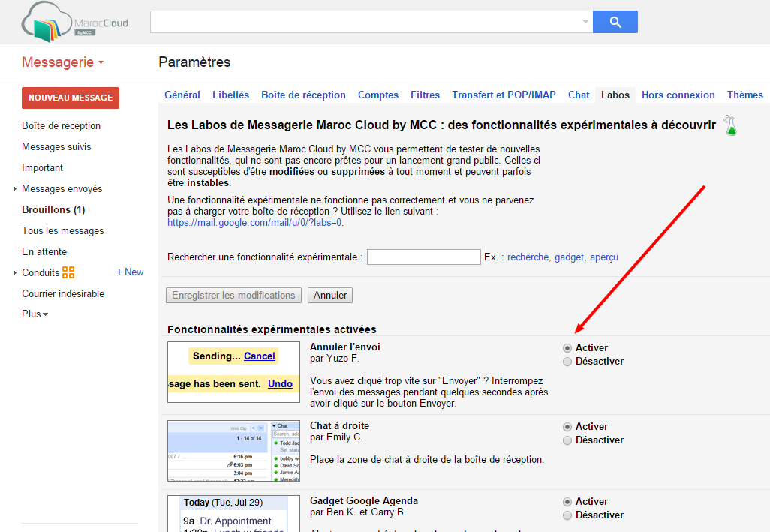
Task: Click the orange Conduits grid icon
Action: click(68, 272)
